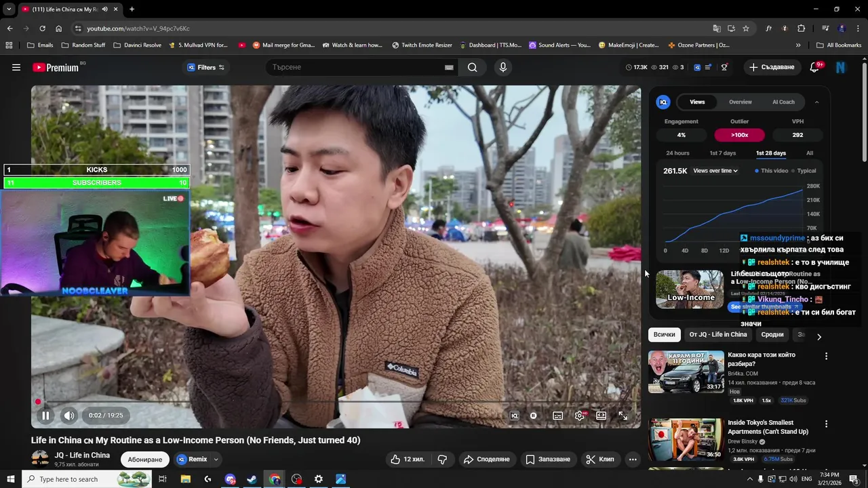Toggle theater mode in the player
This screenshot has width=868, height=488.
601,415
